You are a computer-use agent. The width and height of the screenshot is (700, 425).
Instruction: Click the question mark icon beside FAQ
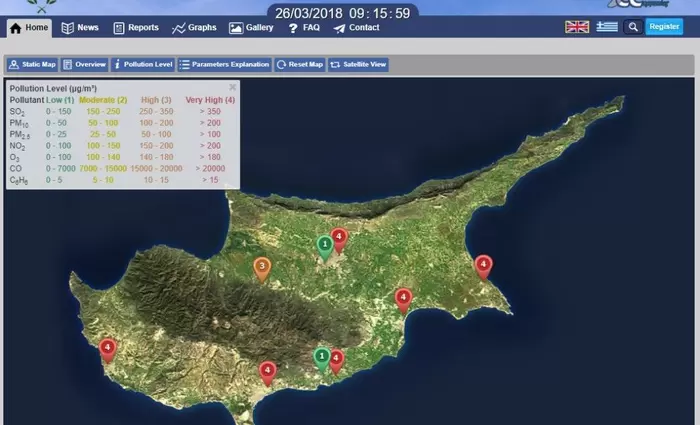[x=293, y=28]
